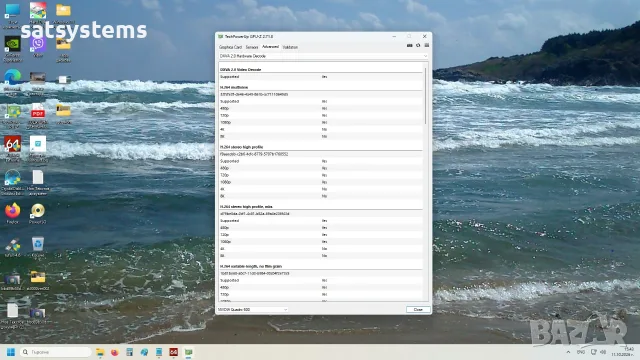Switch to the Sensors tab
Screen dimensions: 640x360
click(x=252, y=47)
